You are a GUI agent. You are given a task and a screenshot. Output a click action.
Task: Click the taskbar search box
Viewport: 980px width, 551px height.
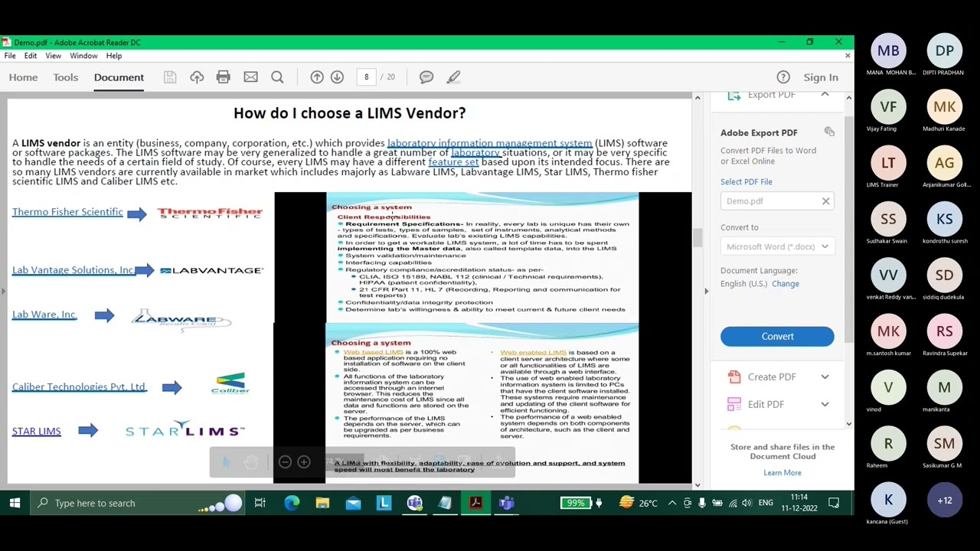coord(138,503)
